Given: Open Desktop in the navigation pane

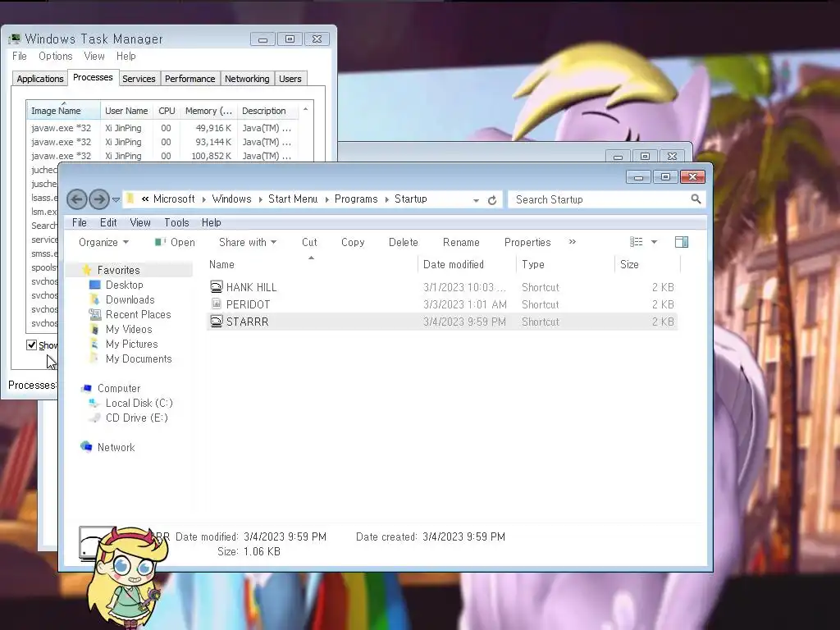Looking at the screenshot, I should point(125,285).
